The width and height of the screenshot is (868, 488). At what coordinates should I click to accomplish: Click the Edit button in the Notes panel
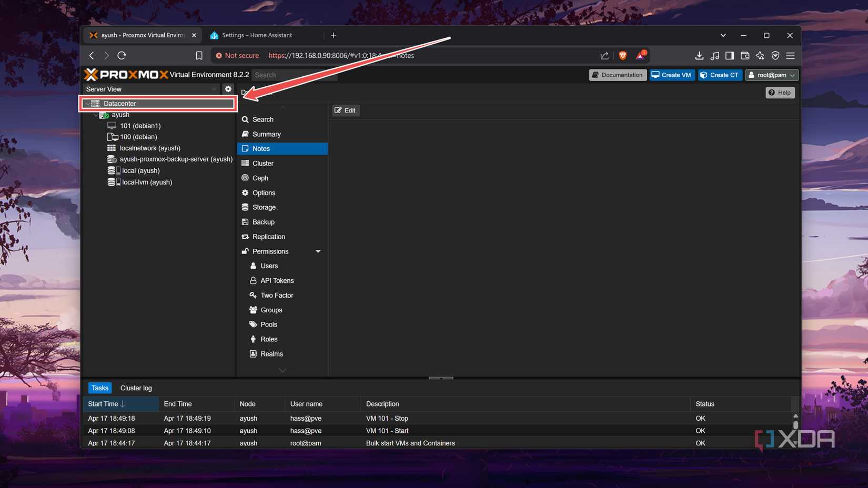[345, 110]
